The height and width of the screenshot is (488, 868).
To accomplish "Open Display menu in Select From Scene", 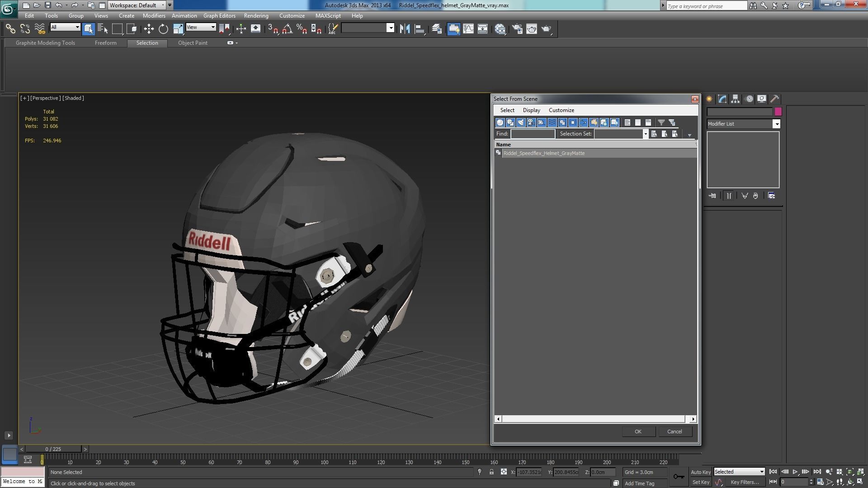I will coord(531,110).
